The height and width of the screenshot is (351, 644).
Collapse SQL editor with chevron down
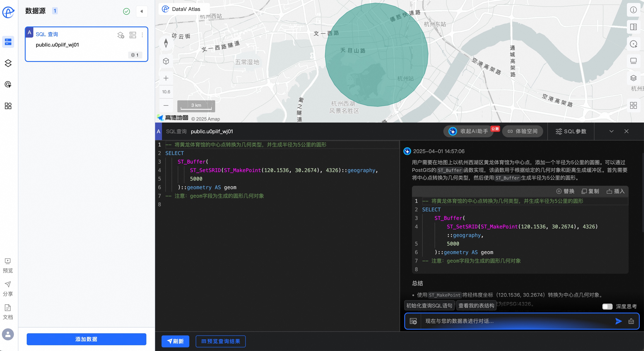(x=611, y=131)
